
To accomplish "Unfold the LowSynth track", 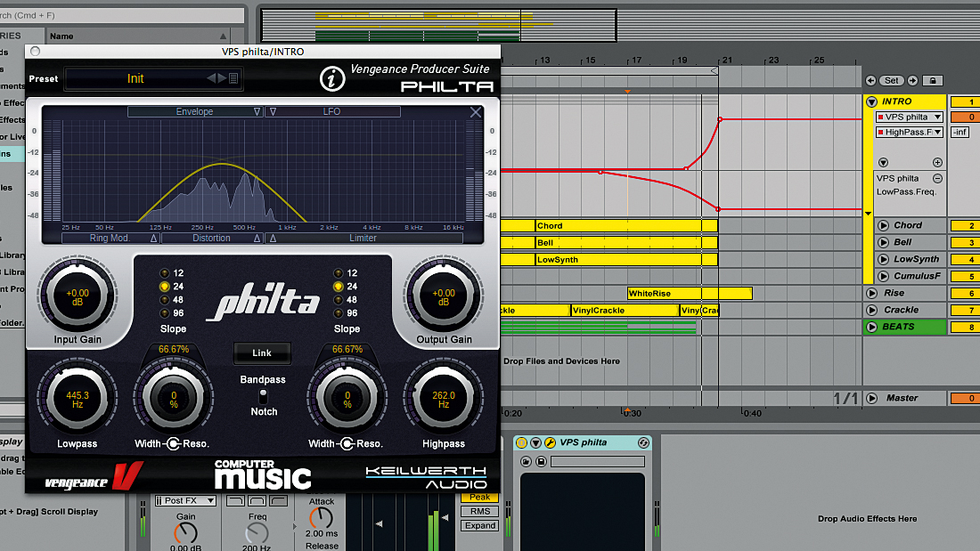I will pos(883,259).
